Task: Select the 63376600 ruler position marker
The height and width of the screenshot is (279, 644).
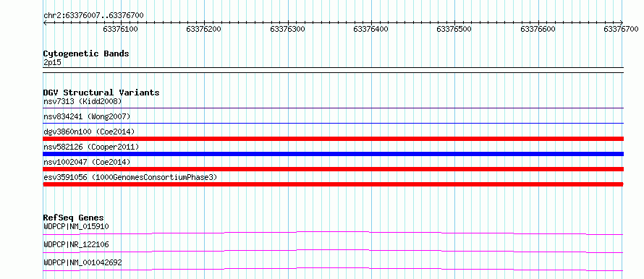Action: pyautogui.click(x=538, y=29)
